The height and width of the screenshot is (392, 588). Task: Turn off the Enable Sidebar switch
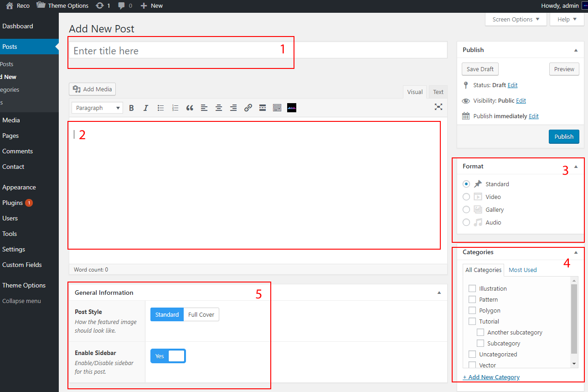click(x=168, y=356)
